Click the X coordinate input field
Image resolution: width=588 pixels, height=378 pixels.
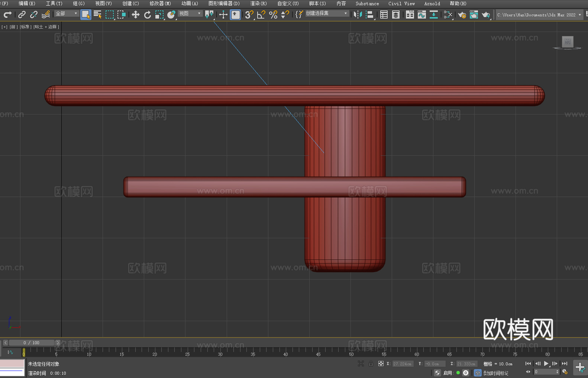click(x=403, y=364)
